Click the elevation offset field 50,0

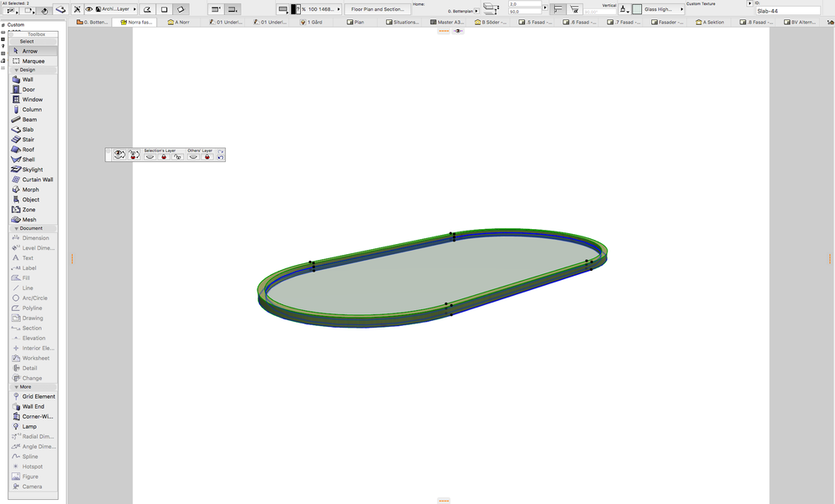coord(525,11)
